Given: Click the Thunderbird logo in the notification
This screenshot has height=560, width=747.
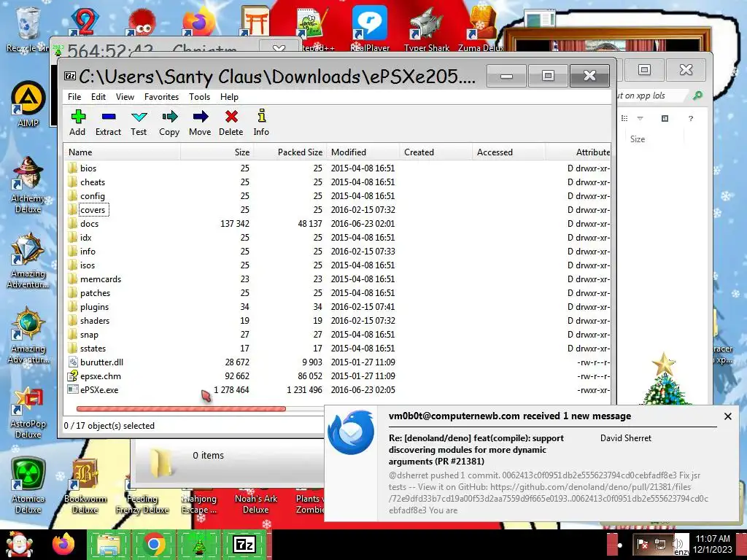Looking at the screenshot, I should pyautogui.click(x=351, y=432).
